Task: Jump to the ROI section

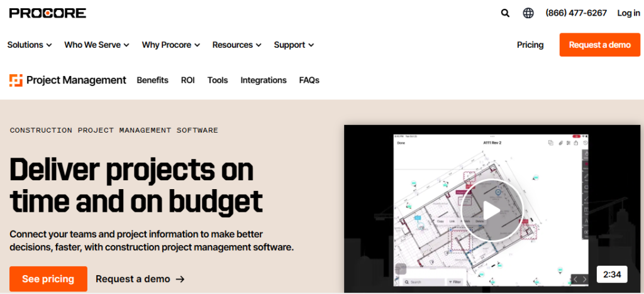Action: tap(187, 80)
